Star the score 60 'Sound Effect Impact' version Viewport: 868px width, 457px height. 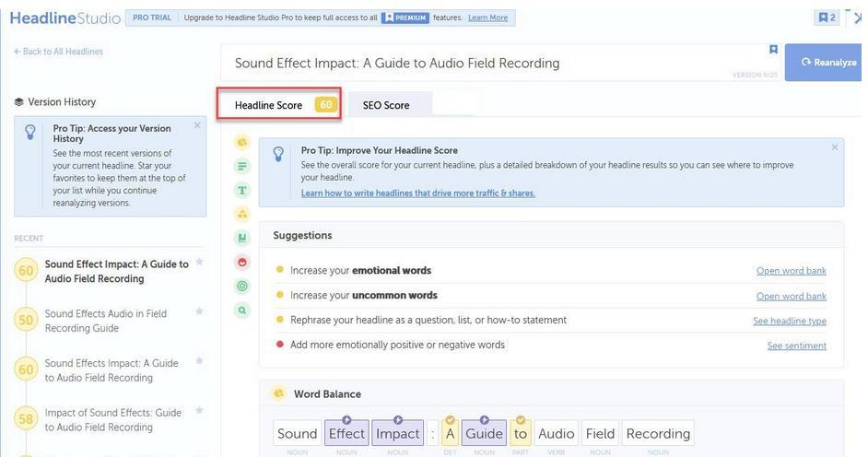click(x=199, y=262)
